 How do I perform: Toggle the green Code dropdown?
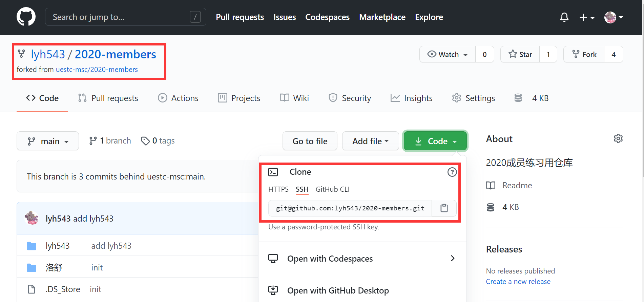(x=435, y=141)
